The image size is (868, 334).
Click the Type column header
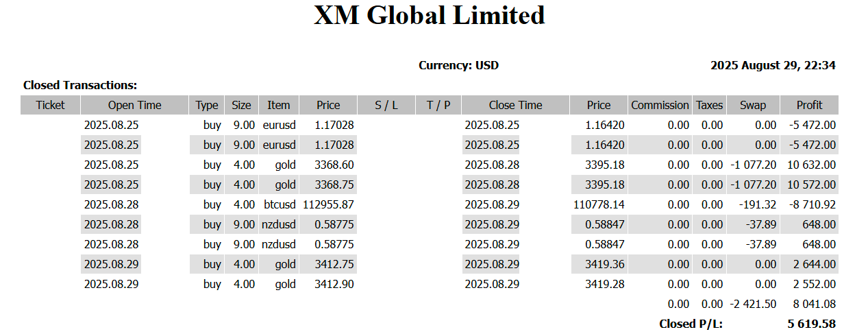coord(207,105)
